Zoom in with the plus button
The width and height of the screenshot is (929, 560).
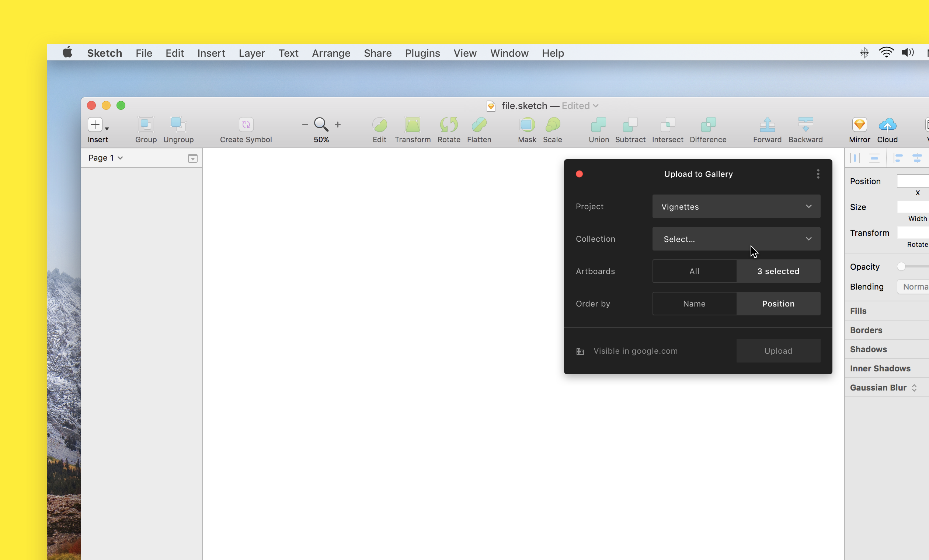(x=338, y=125)
